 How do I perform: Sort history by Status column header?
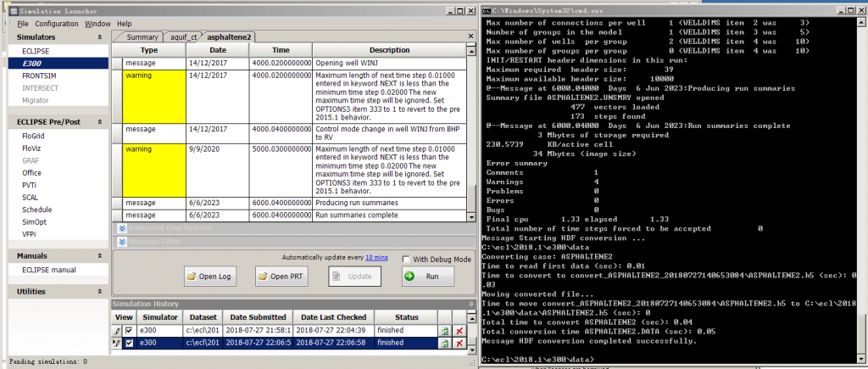click(406, 317)
